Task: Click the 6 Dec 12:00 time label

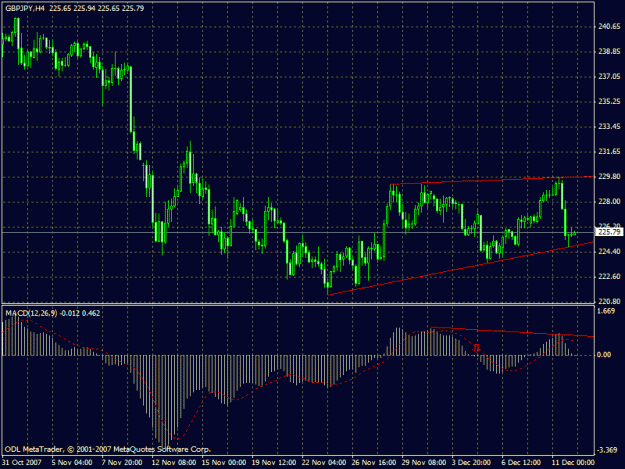Action: [521, 462]
